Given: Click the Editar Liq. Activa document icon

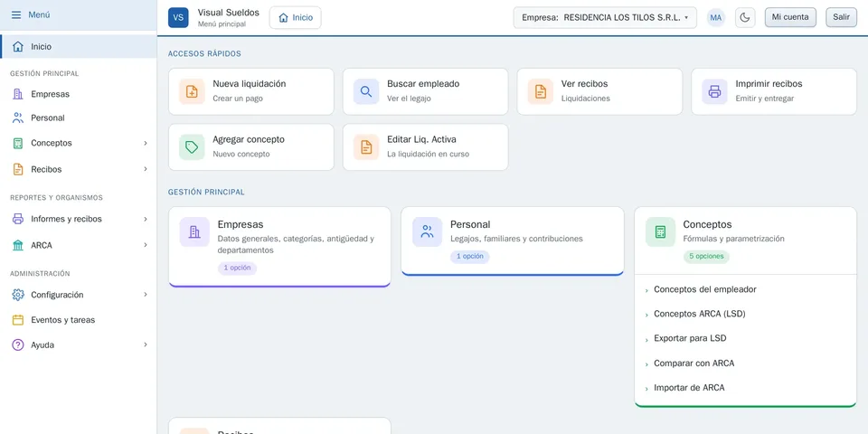Looking at the screenshot, I should [x=366, y=146].
